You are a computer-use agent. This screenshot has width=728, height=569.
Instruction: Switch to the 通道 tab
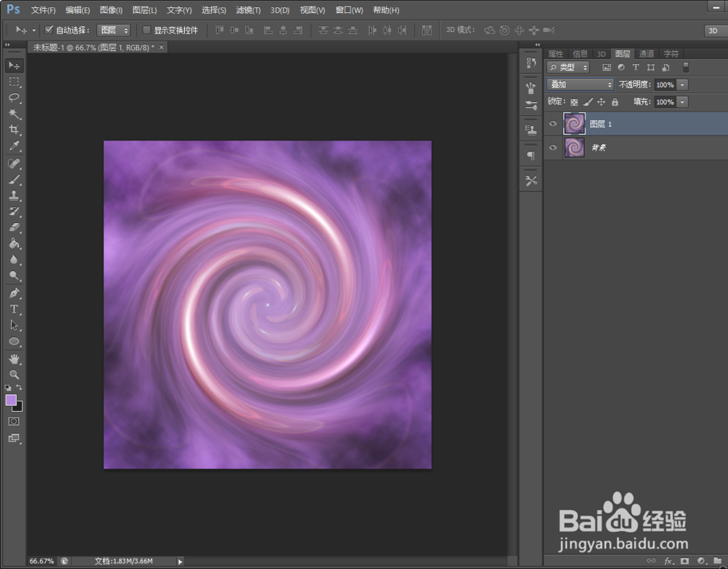(x=646, y=54)
